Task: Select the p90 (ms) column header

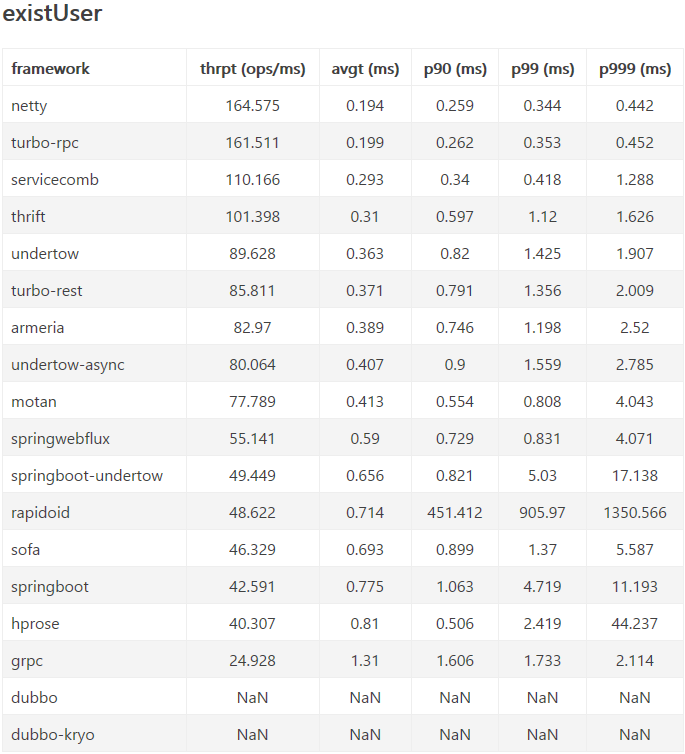Action: click(455, 69)
